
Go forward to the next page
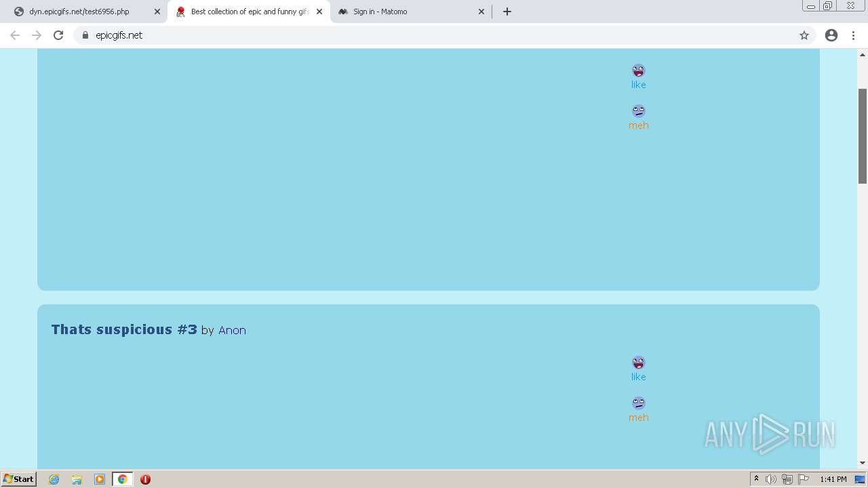tap(37, 35)
